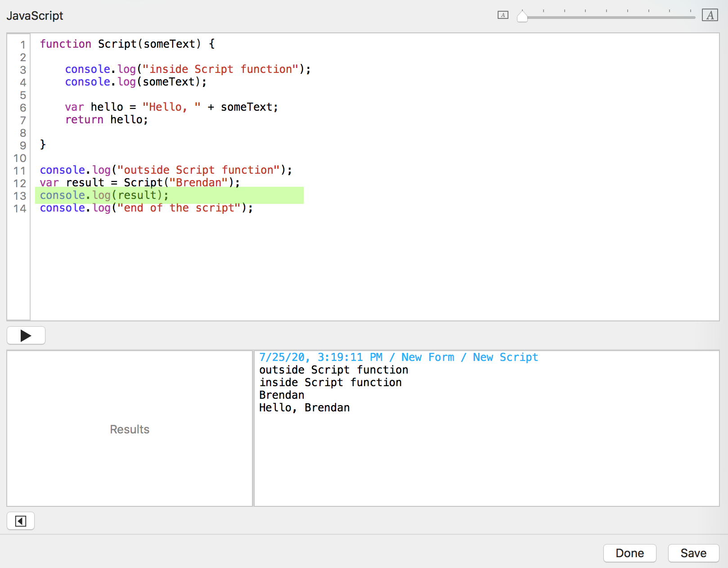Screen dimensions: 728x568
Task: Click the "outside Script function" output line
Action: pyautogui.click(x=333, y=370)
